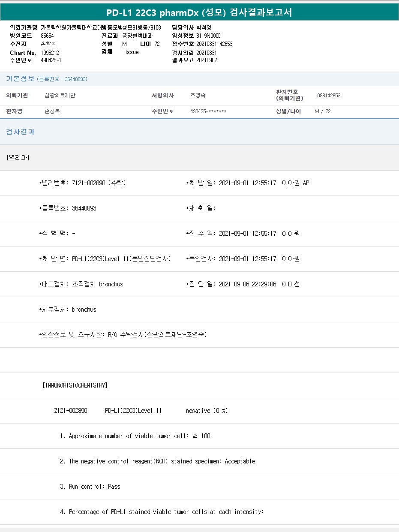Click the 처방의사 name 조영숙
399x532 pixels.
tap(198, 96)
